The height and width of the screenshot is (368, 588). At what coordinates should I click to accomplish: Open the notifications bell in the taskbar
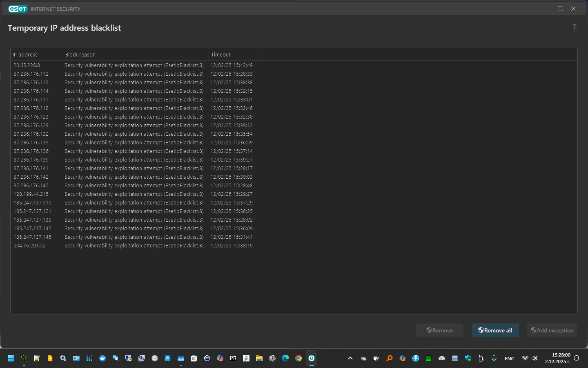click(x=577, y=358)
